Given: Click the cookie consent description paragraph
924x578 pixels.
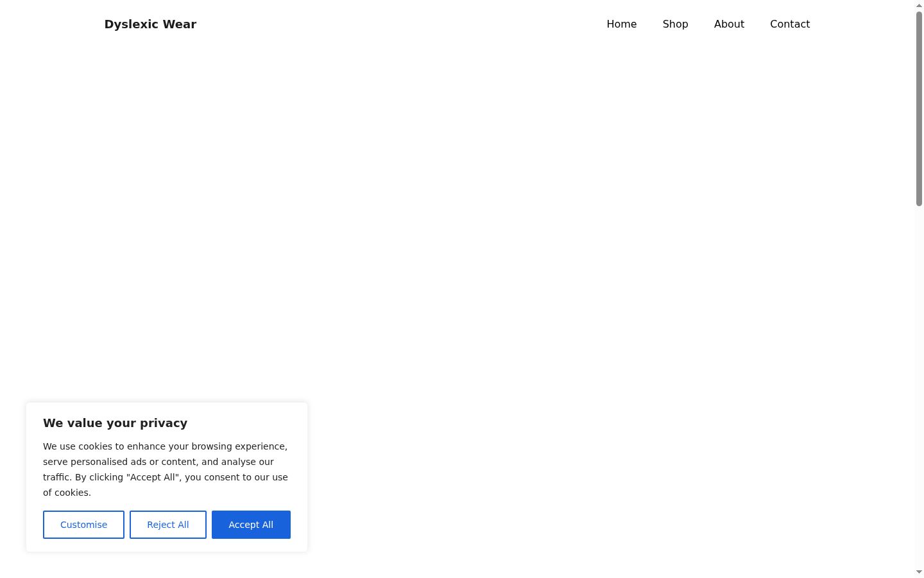Looking at the screenshot, I should click(166, 469).
